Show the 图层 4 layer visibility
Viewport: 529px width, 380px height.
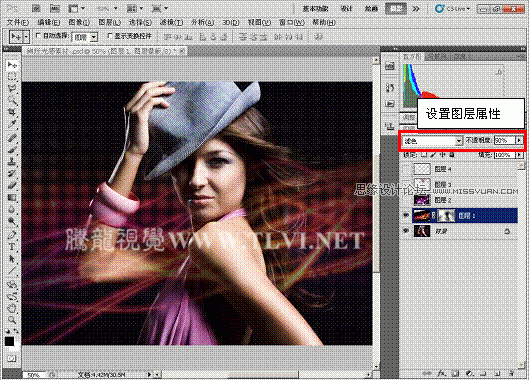(x=406, y=168)
